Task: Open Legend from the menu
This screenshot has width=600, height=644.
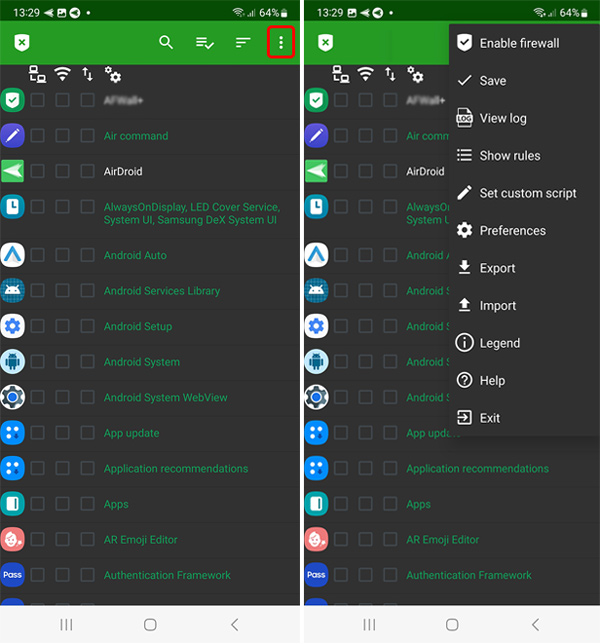Action: [x=524, y=343]
